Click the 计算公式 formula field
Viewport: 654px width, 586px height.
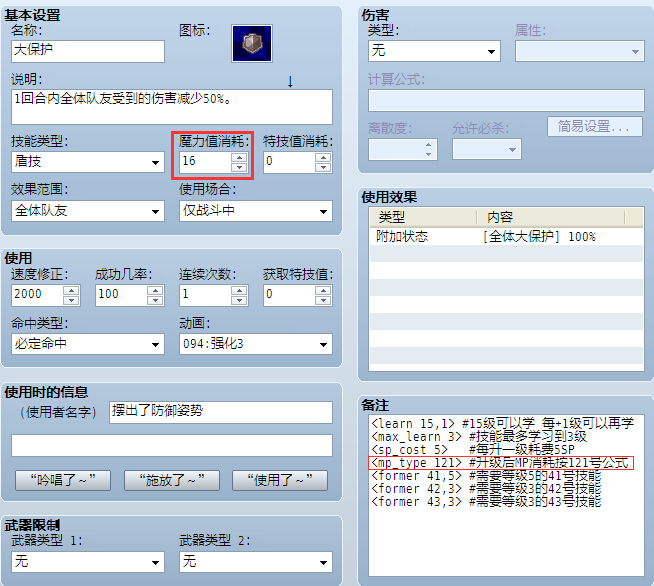point(506,101)
